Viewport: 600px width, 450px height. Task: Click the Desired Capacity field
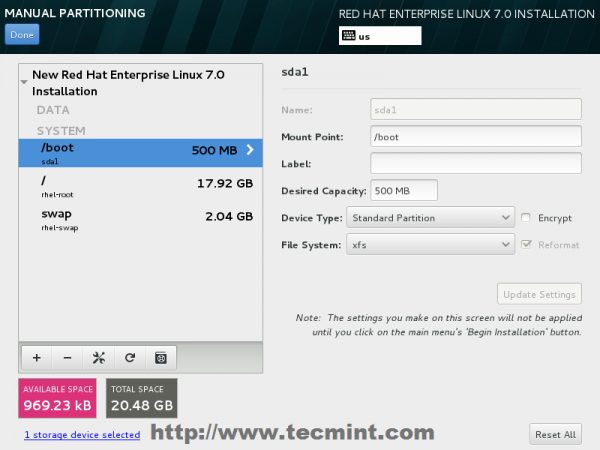click(404, 190)
